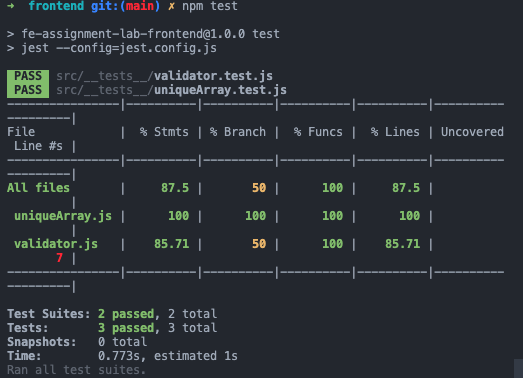Click uniqueArray.js funcs value 100
The height and width of the screenshot is (378, 523).
(332, 216)
